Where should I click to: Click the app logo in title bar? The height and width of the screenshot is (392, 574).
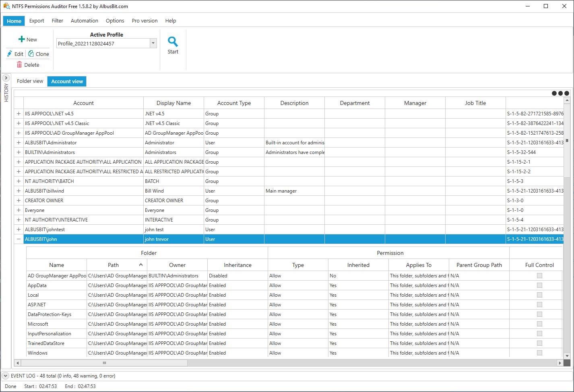tap(6, 6)
